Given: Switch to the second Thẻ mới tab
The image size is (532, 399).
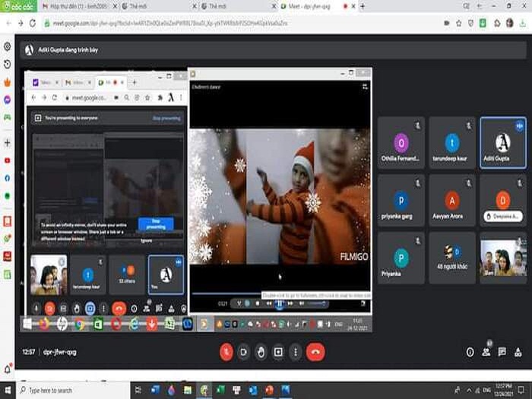Looking at the screenshot, I should point(237,6).
